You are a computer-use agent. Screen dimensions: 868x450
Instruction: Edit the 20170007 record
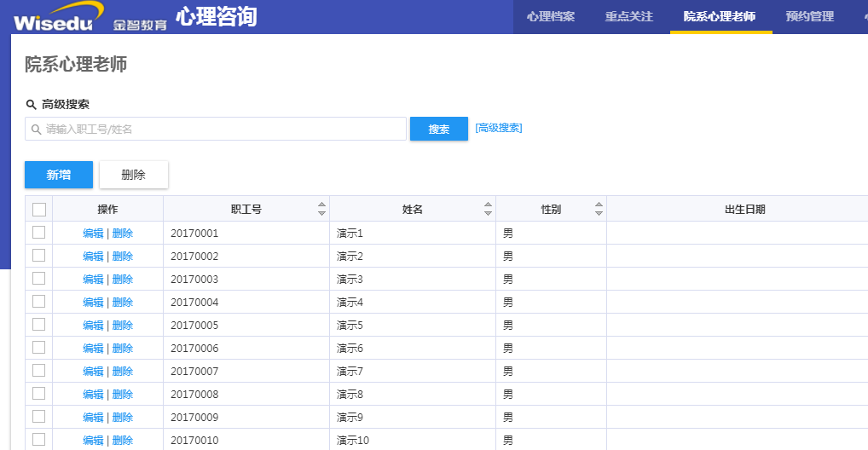coord(93,372)
